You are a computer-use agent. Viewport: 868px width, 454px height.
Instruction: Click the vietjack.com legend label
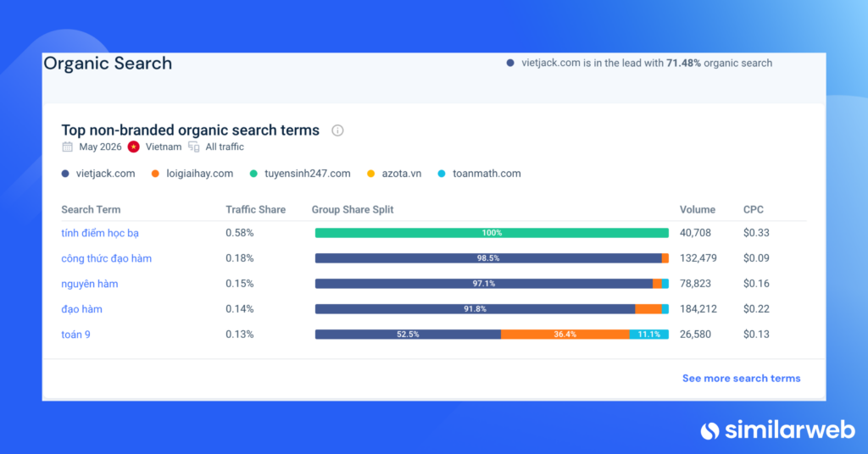point(106,174)
